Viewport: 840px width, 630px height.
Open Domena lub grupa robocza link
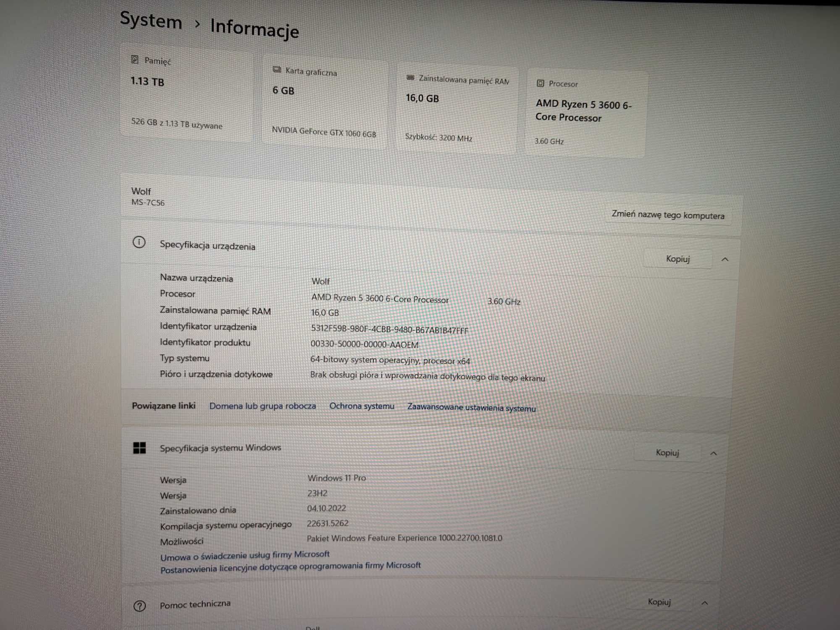[262, 406]
